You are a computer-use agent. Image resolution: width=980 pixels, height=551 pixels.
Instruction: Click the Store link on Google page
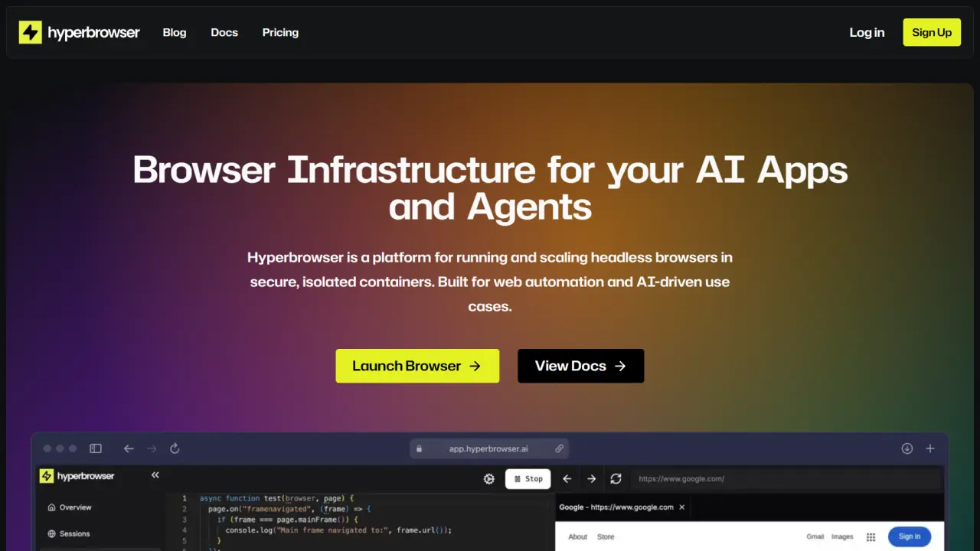pyautogui.click(x=606, y=536)
